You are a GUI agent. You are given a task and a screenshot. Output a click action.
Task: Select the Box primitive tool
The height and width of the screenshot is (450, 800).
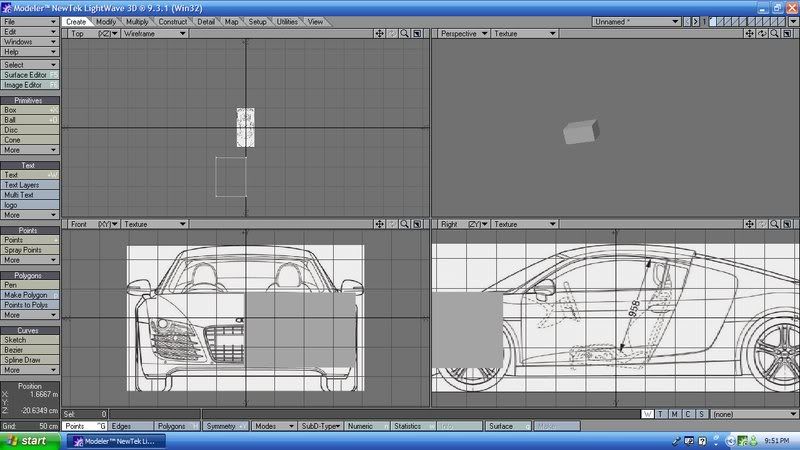pyautogui.click(x=29, y=110)
